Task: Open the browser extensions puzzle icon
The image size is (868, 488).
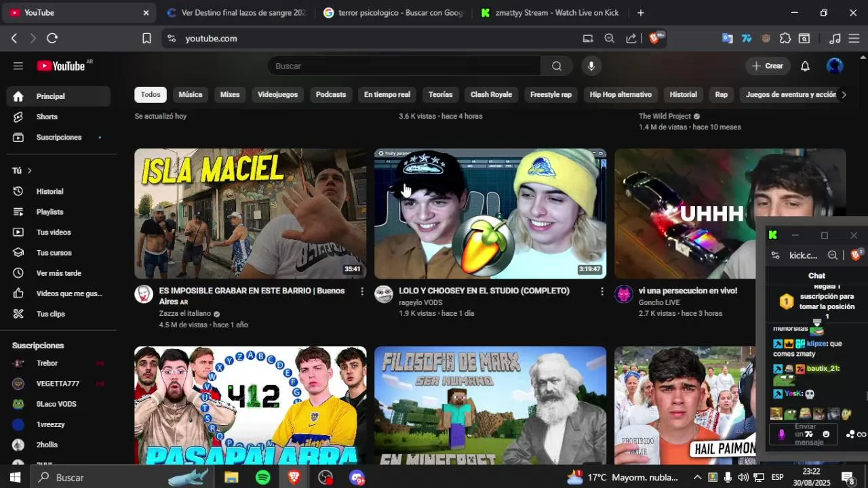Action: pyautogui.click(x=785, y=39)
